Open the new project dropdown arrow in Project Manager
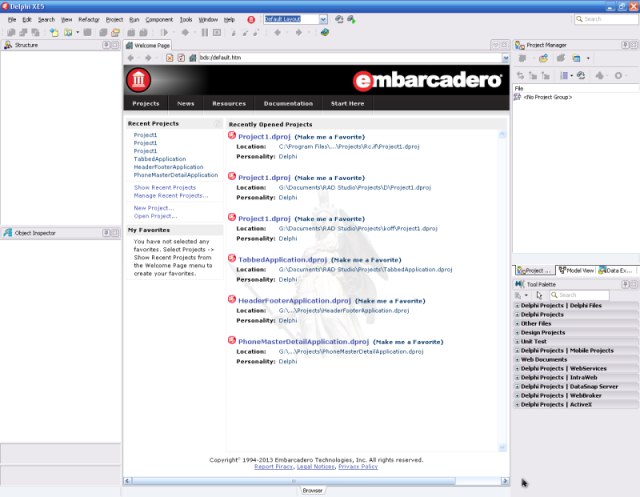 pyautogui.click(x=588, y=58)
